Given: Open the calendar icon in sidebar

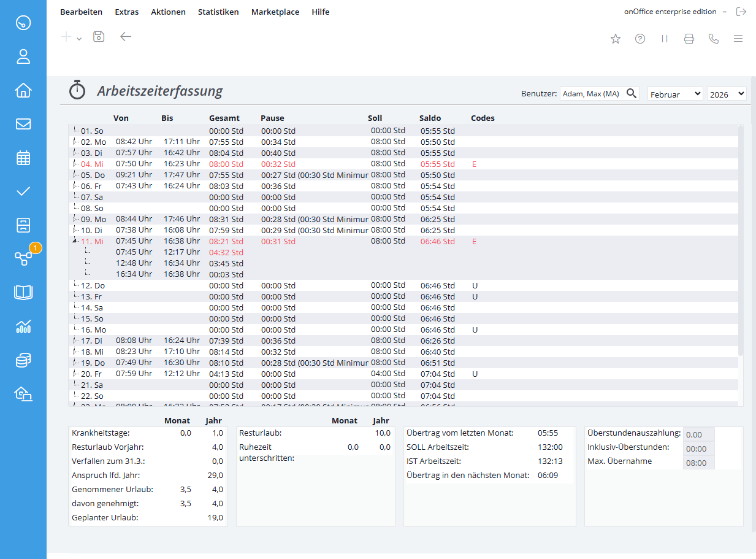Looking at the screenshot, I should click(23, 158).
